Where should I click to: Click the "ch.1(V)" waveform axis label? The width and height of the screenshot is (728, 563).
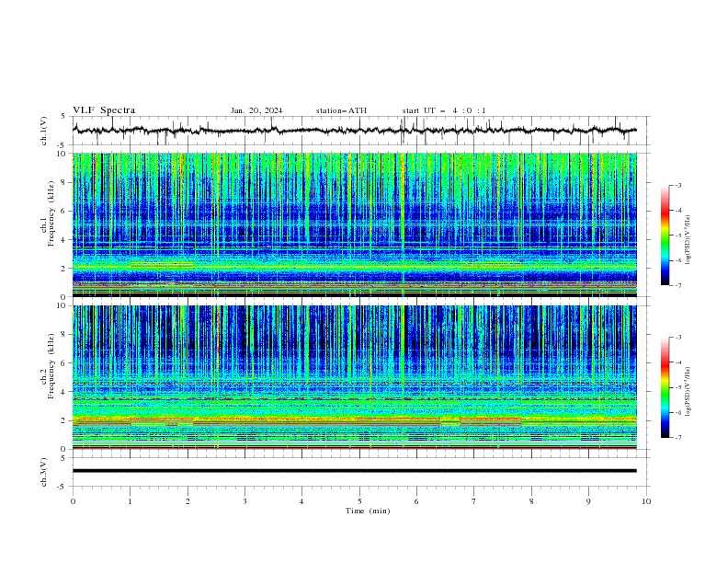44,131
